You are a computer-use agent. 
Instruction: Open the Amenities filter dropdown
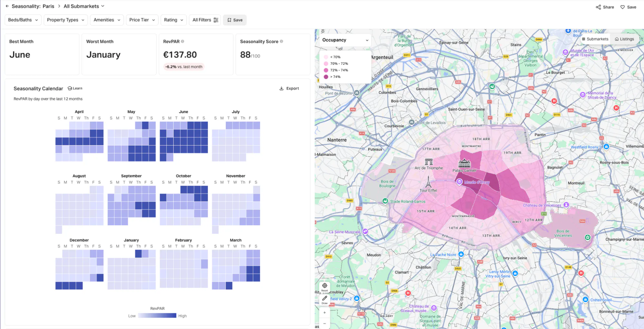[x=107, y=20]
